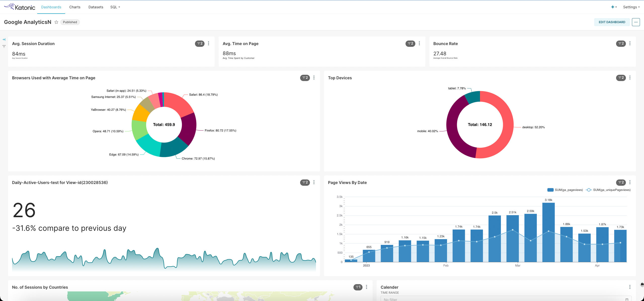Click the EDIT DASHBOARD button
Viewport: 644px width, 301px height.
[x=612, y=22]
